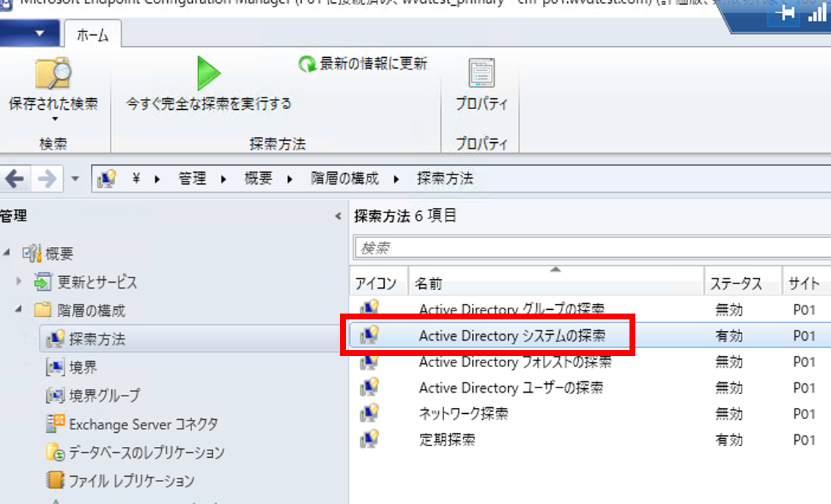The width and height of the screenshot is (831, 504).
Task: Click the back navigation arrow
Action: pos(15,179)
